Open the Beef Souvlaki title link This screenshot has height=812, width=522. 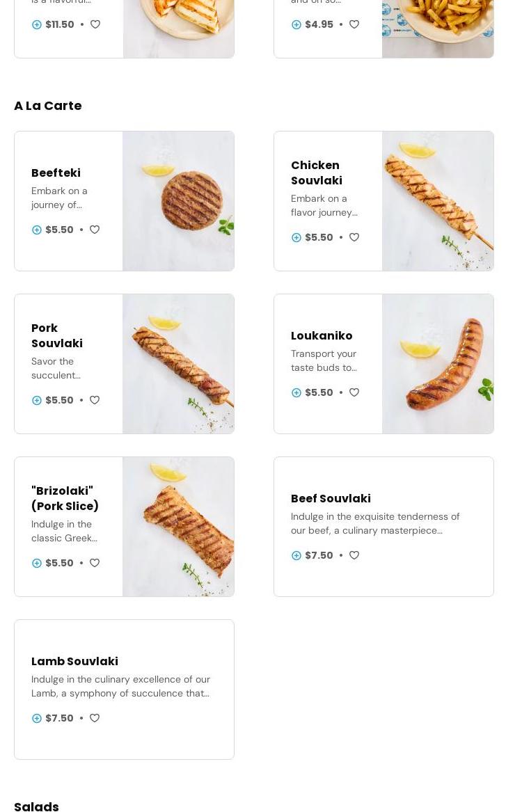pyautogui.click(x=331, y=498)
